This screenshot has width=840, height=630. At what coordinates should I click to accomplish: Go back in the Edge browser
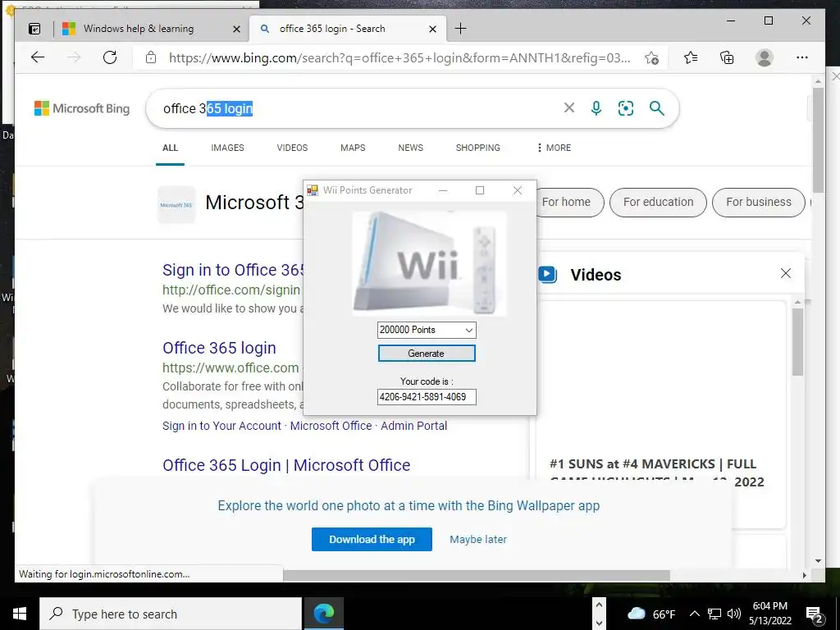(x=38, y=57)
